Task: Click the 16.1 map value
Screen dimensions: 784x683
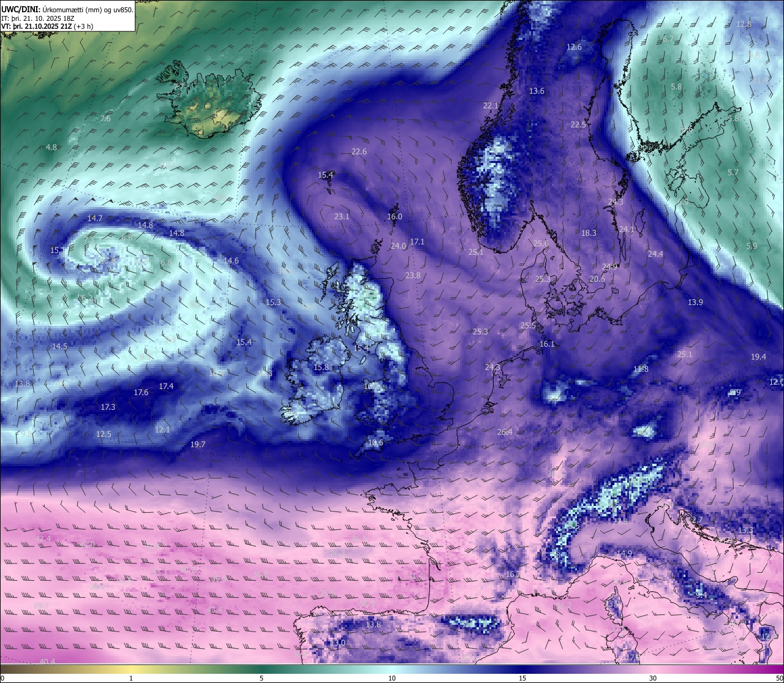Action: (x=547, y=344)
